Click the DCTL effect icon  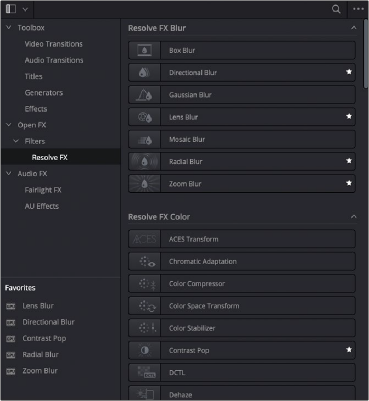pos(144,373)
